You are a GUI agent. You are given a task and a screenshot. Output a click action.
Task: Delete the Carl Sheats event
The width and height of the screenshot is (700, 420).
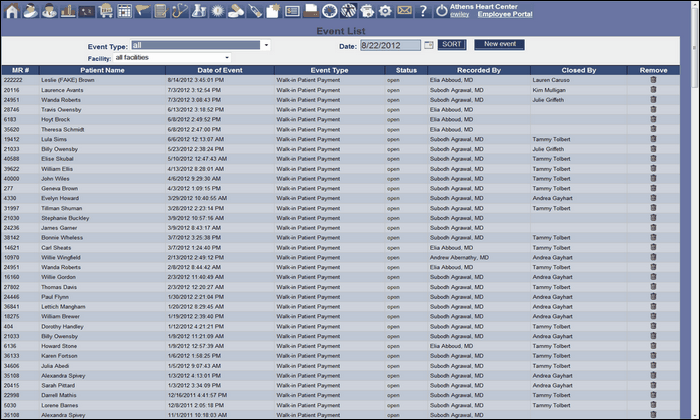tap(653, 247)
